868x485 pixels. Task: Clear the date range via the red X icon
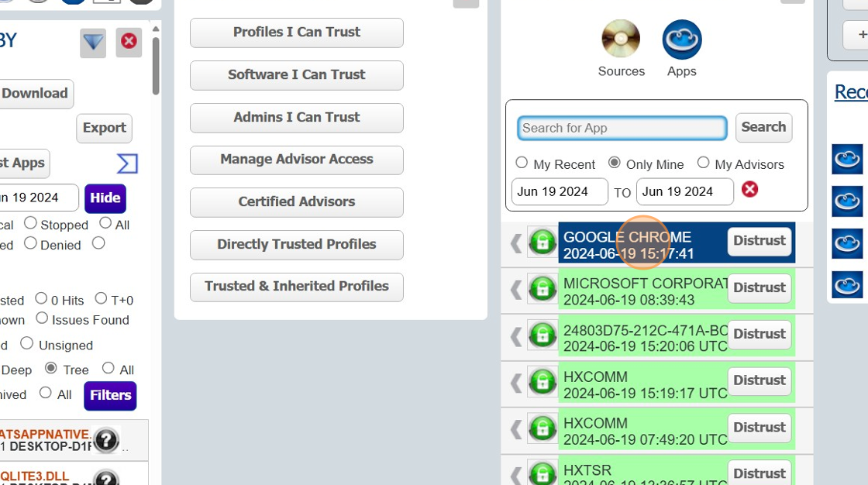[x=749, y=189]
